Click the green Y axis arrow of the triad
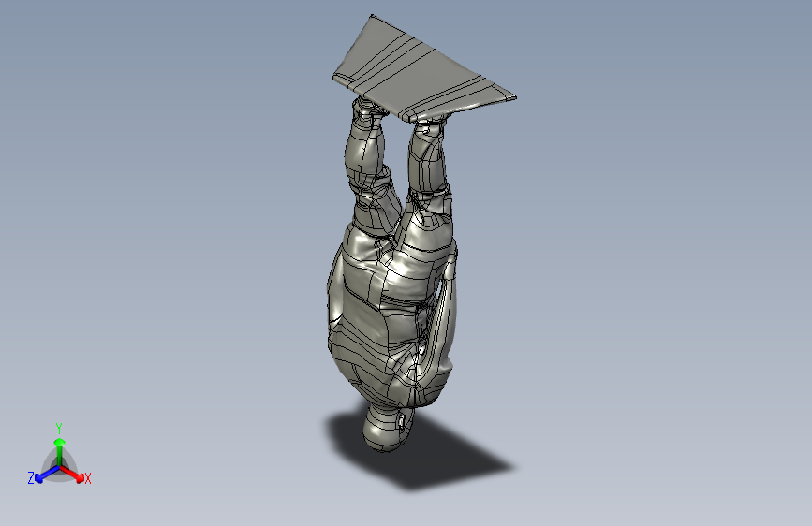Viewport: 812px width, 526px height. [60, 451]
